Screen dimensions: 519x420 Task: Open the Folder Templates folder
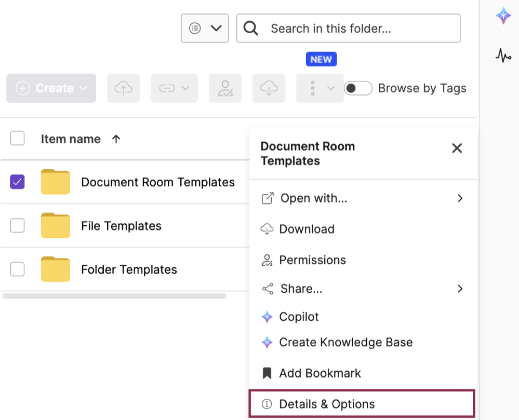129,269
